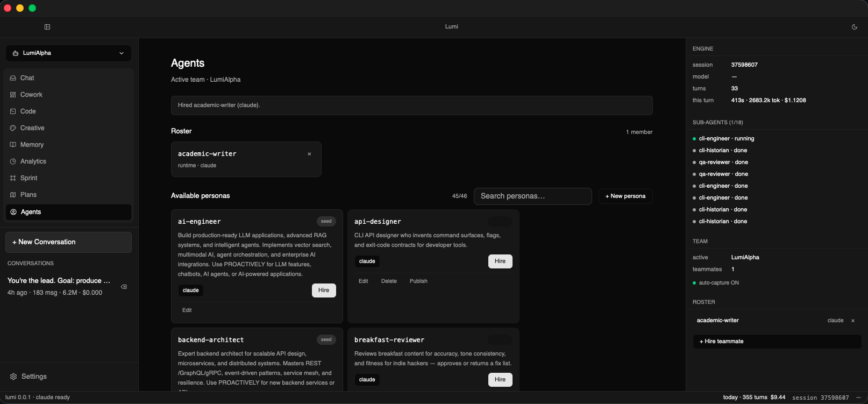This screenshot has height=404, width=868.
Task: Go to Plans in the sidebar
Action: pos(68,195)
